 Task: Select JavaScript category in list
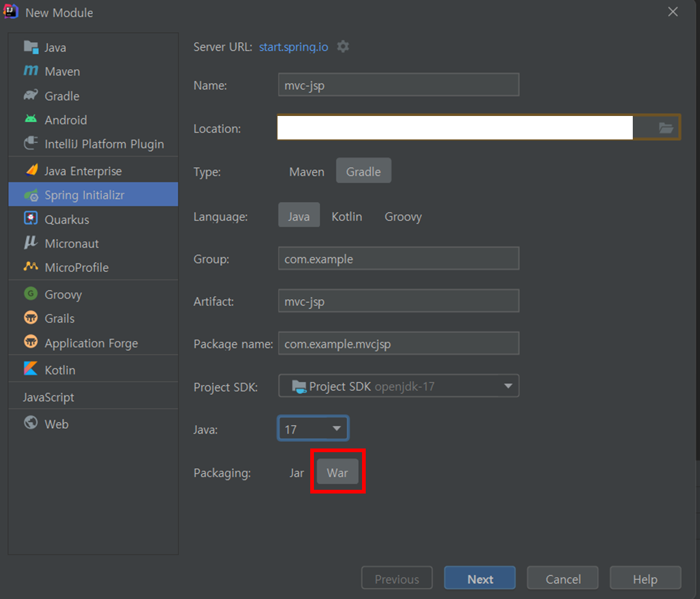[x=93, y=397]
